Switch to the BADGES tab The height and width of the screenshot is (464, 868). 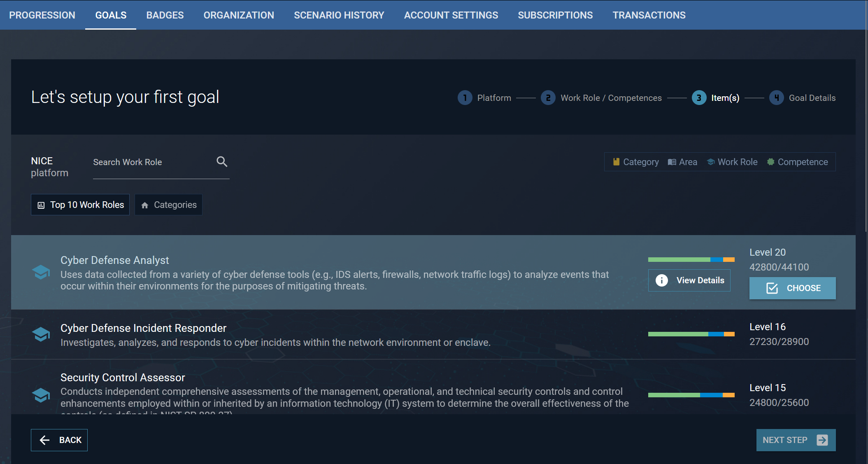click(165, 15)
